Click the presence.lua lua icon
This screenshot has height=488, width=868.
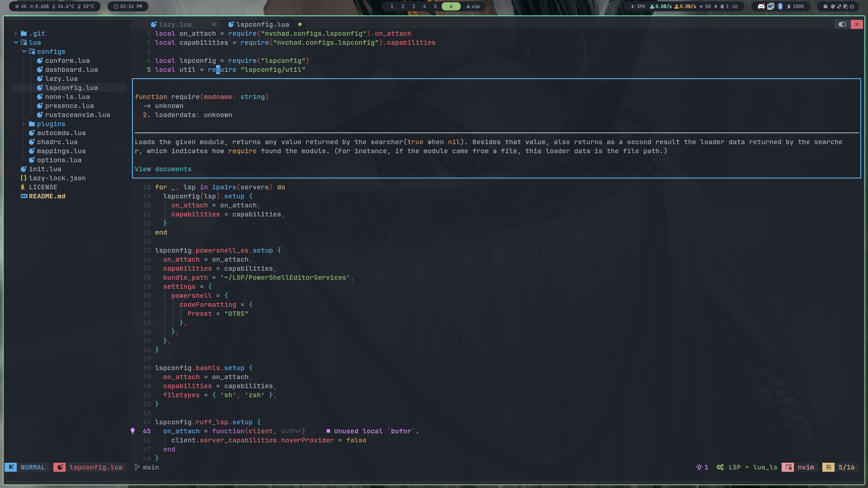pyautogui.click(x=40, y=106)
